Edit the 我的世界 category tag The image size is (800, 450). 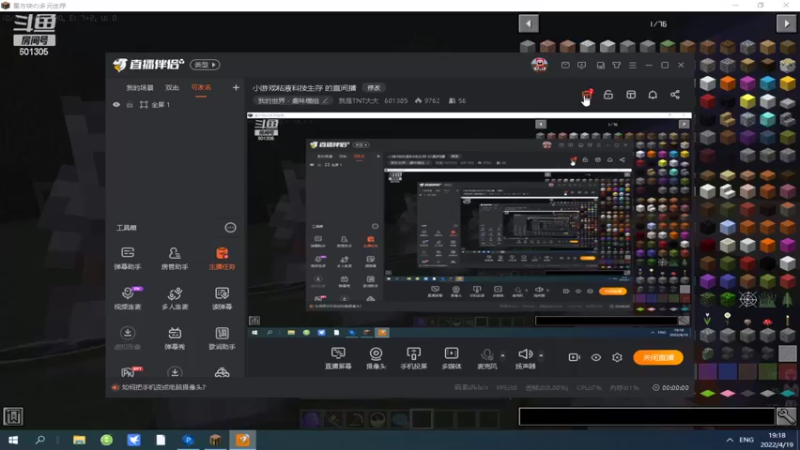(x=292, y=101)
